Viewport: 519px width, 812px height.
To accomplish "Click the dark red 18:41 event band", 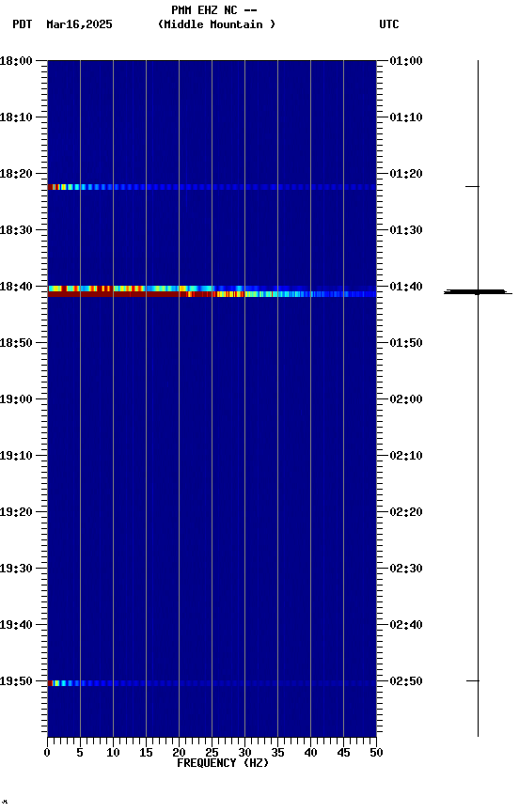I will [x=212, y=294].
